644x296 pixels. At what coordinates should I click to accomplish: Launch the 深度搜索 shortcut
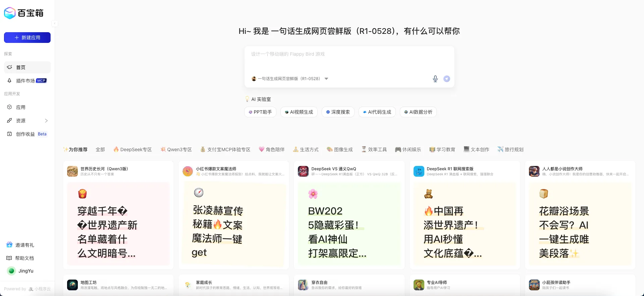[338, 112]
